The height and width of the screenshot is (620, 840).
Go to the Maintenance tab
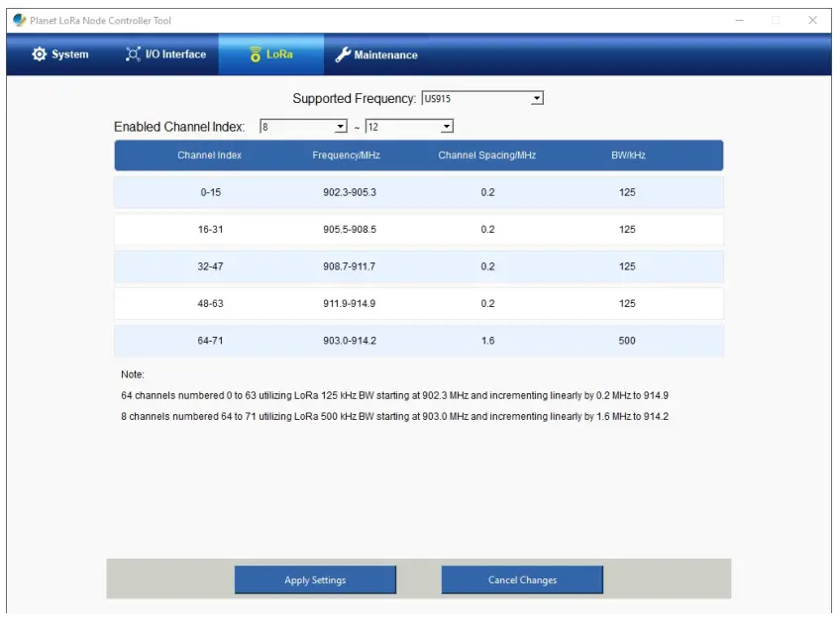[376, 54]
